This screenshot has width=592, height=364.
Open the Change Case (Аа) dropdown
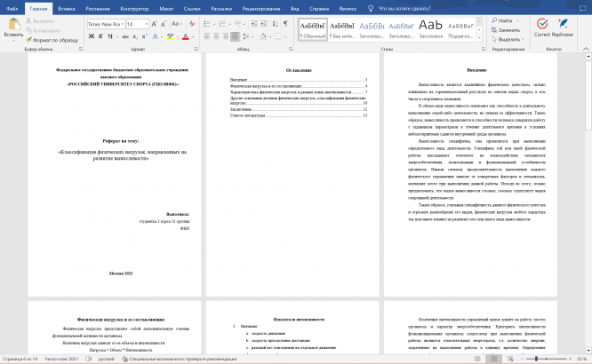coord(177,24)
